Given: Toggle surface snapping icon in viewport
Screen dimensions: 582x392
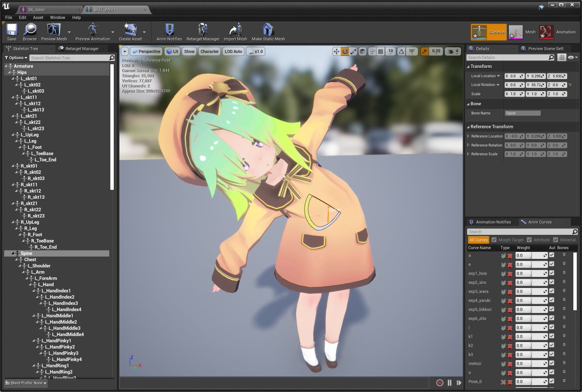Looking at the screenshot, I should (372, 51).
